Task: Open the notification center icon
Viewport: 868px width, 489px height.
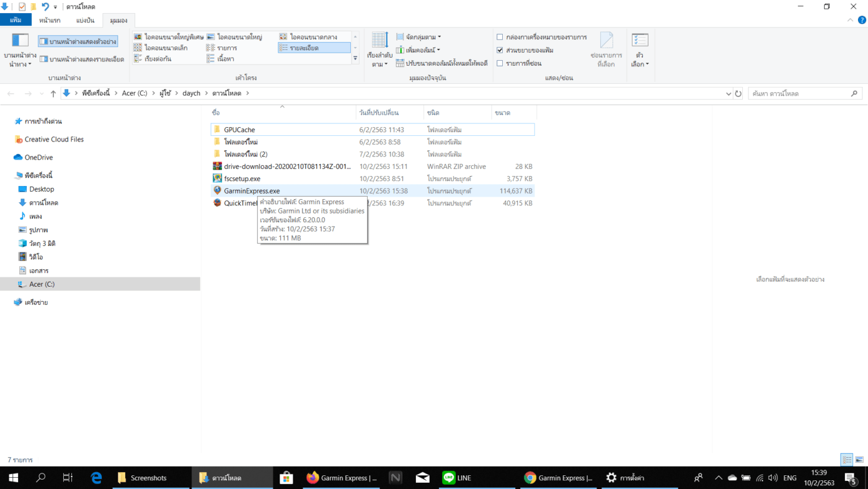Action: click(x=850, y=478)
